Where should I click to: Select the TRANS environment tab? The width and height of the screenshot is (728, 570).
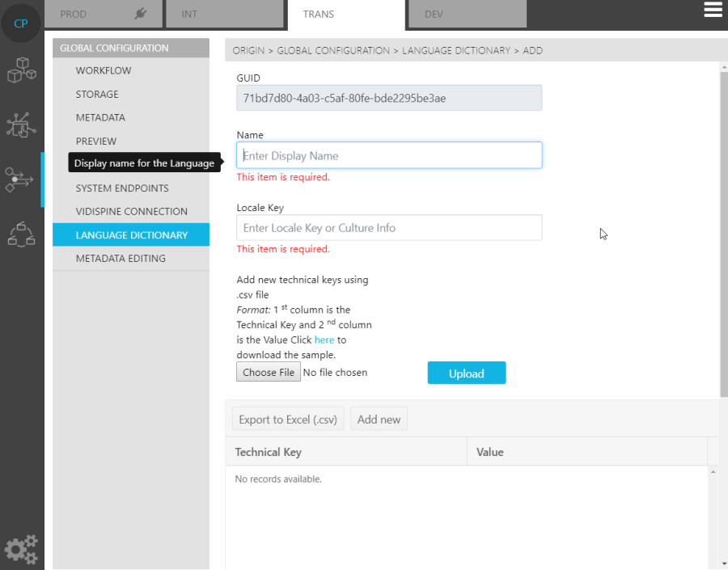tap(345, 15)
